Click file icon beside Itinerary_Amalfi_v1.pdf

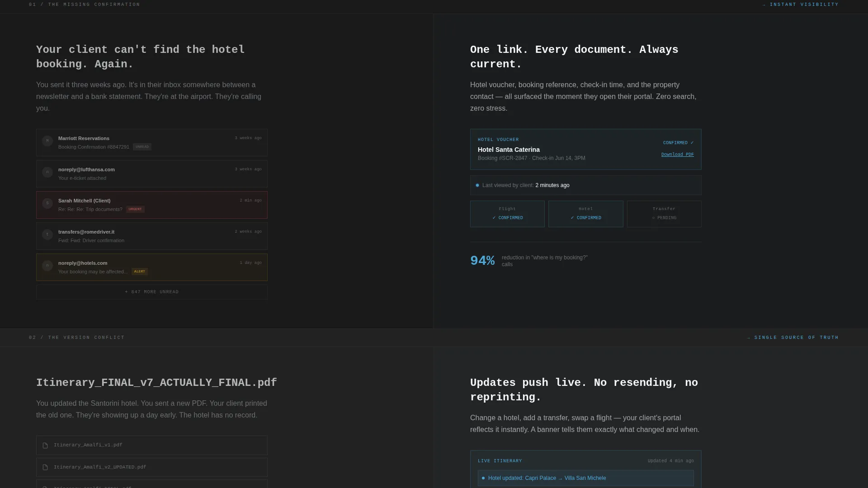click(x=45, y=446)
